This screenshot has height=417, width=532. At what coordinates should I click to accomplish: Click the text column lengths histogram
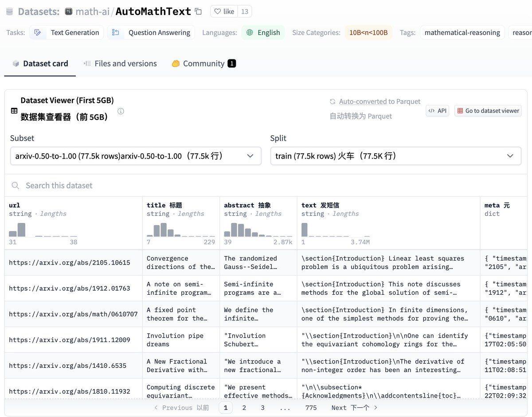(336, 230)
